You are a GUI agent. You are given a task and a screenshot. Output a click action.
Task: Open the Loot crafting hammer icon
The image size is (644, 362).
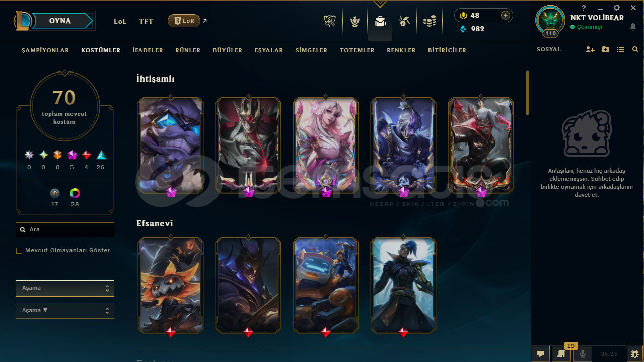click(x=404, y=21)
